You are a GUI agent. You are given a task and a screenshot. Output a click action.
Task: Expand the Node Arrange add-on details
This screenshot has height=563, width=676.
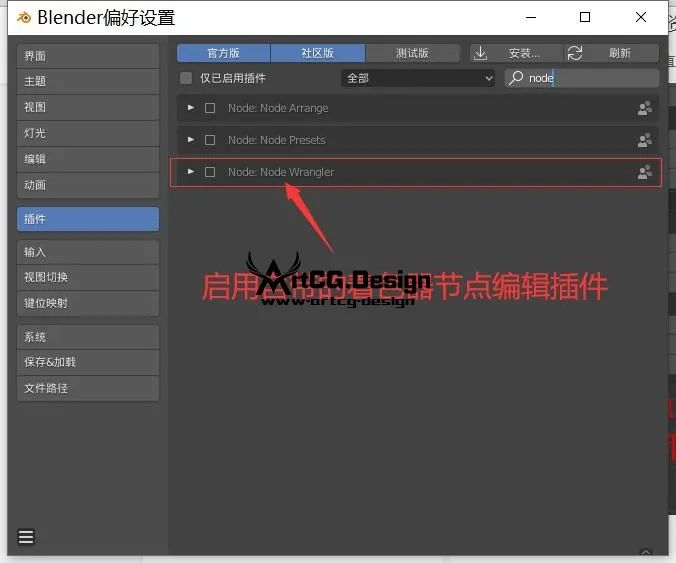point(191,107)
